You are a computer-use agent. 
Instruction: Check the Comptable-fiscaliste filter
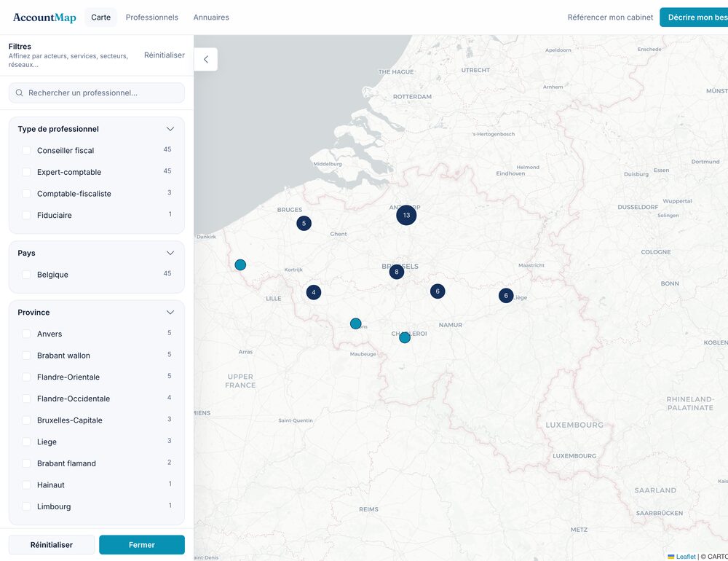(x=26, y=194)
